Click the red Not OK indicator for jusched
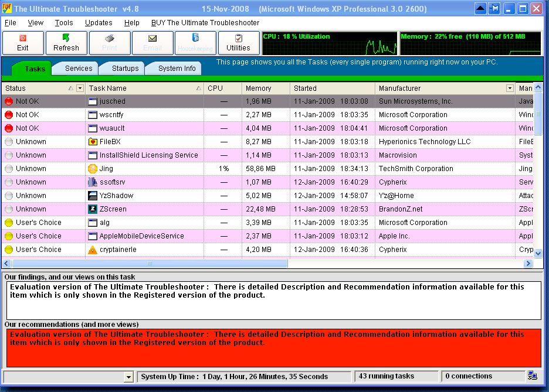 click(x=8, y=101)
